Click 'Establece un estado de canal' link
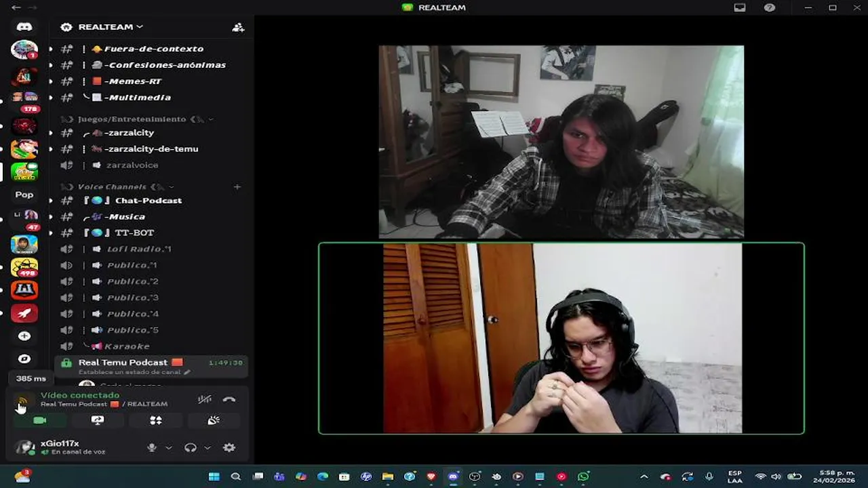 [134, 372]
